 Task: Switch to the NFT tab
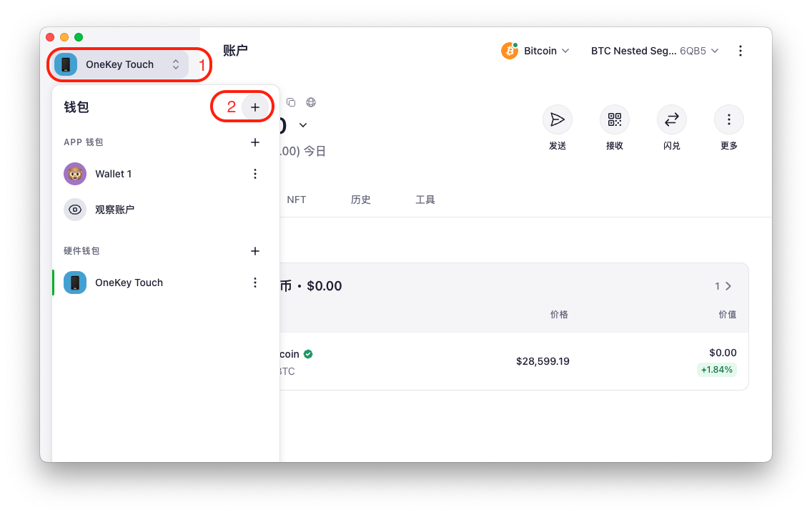[x=296, y=200]
